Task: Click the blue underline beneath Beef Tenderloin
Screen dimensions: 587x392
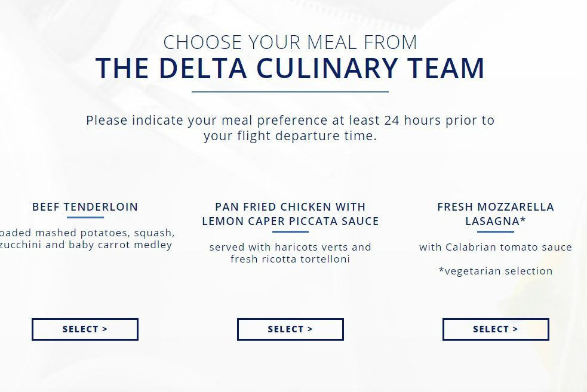Action: coord(85,218)
